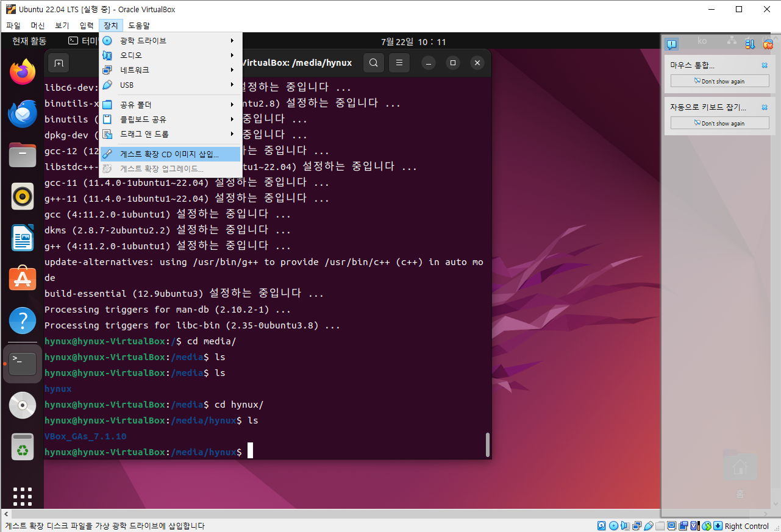
Task: Open the 보기 menu
Action: tap(62, 26)
